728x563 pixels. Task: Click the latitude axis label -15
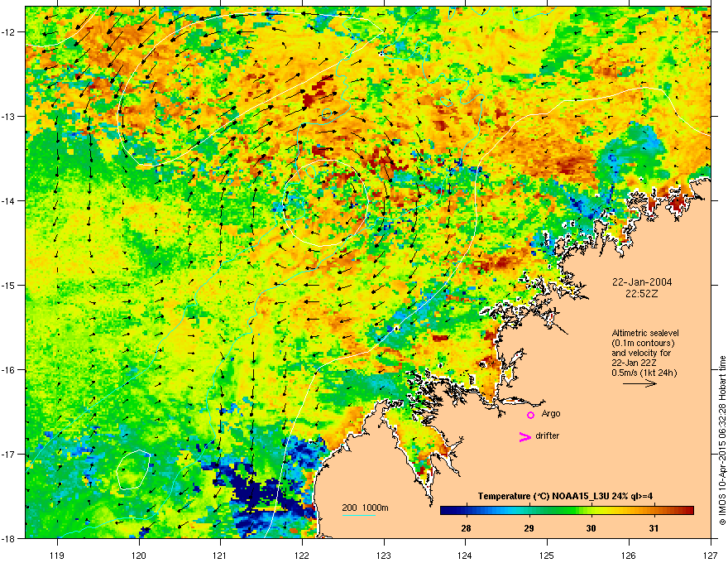pos(9,285)
